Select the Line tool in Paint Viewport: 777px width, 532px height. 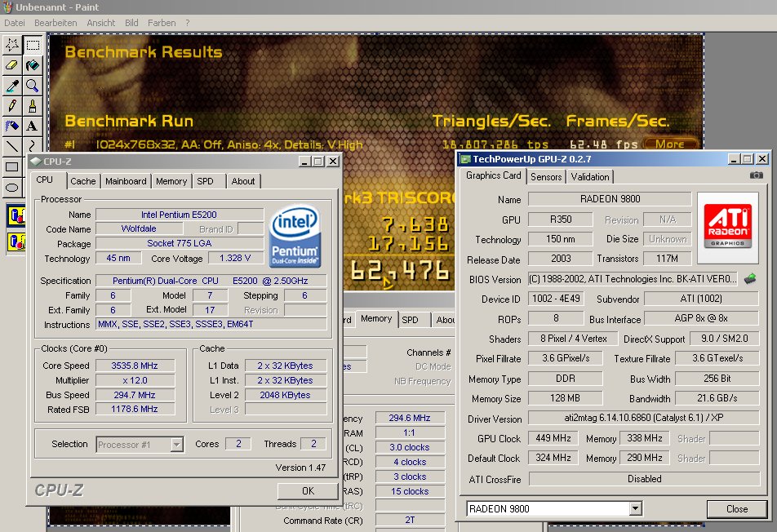[12, 147]
